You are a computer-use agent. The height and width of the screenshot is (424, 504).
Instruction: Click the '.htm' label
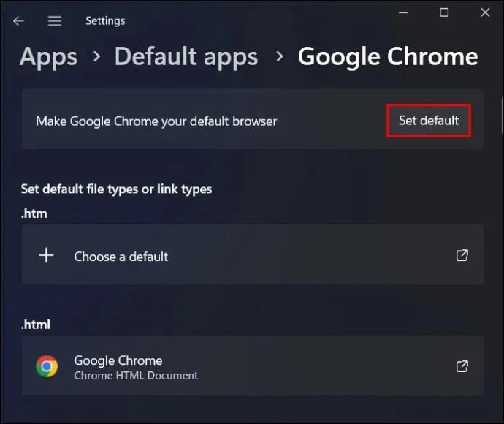click(34, 213)
